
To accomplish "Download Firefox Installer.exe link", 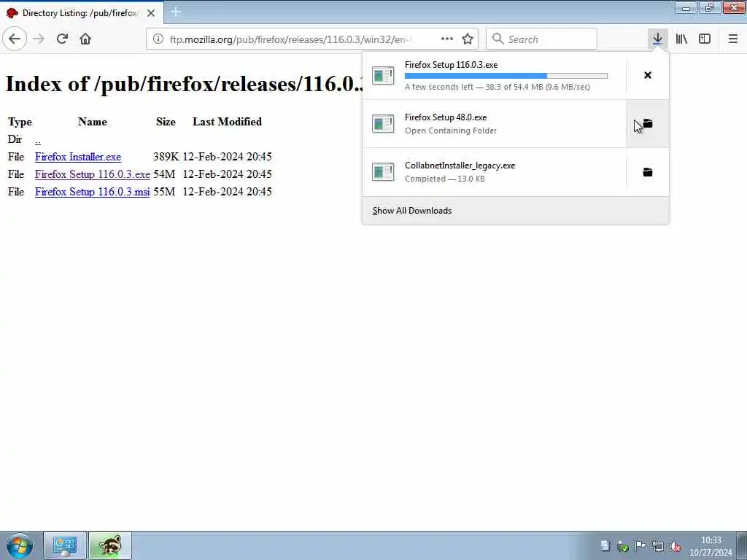I will pos(78,157).
